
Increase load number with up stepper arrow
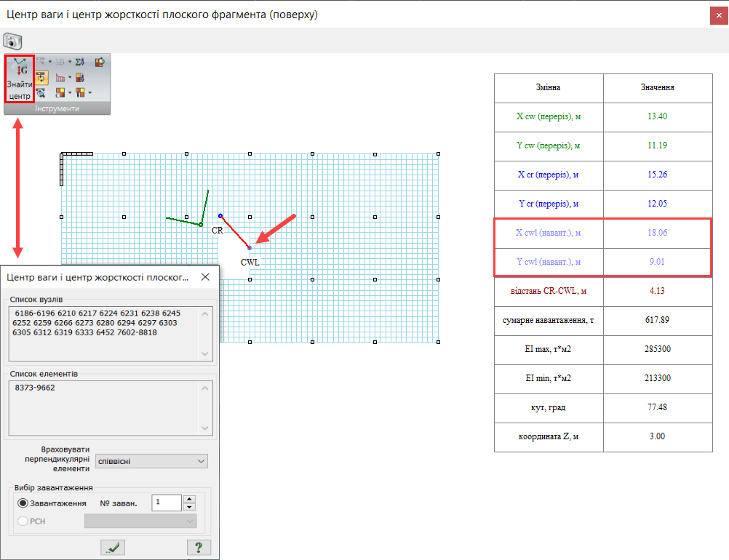[x=189, y=499]
